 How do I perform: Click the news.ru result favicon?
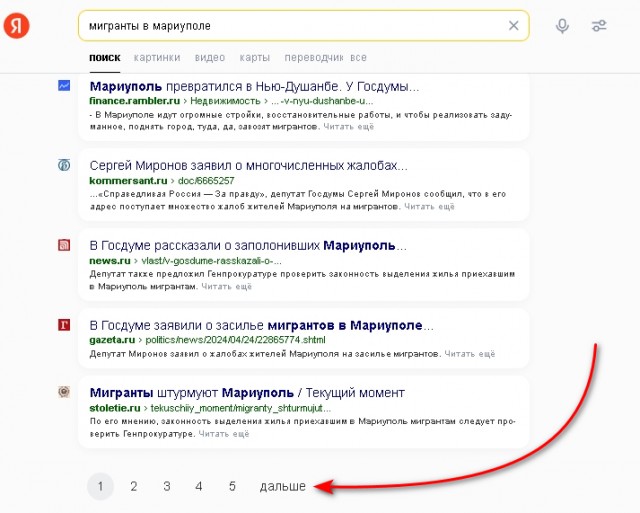pyautogui.click(x=64, y=245)
